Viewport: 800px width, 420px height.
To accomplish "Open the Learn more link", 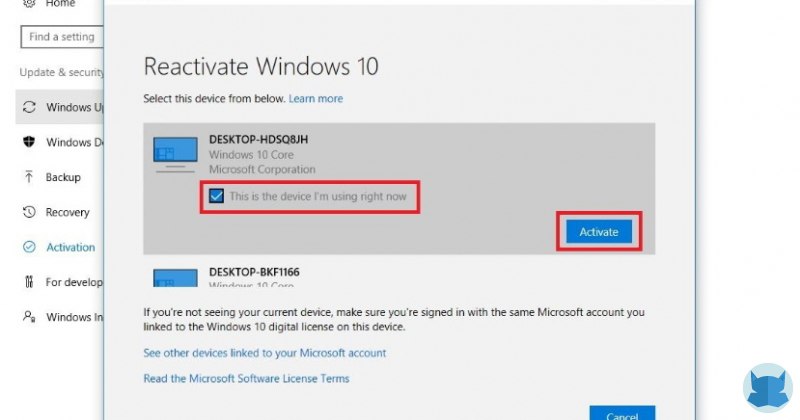I will (x=316, y=98).
